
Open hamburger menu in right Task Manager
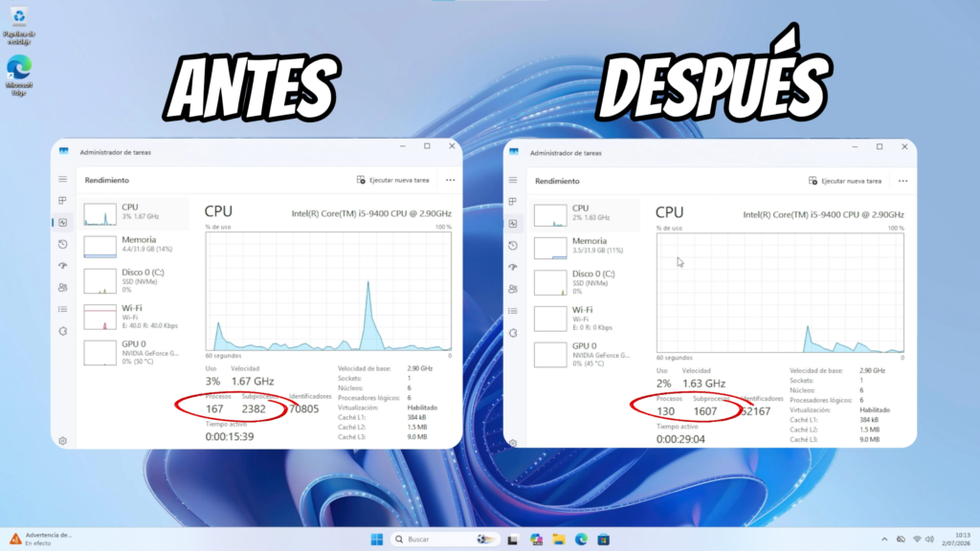(x=513, y=181)
